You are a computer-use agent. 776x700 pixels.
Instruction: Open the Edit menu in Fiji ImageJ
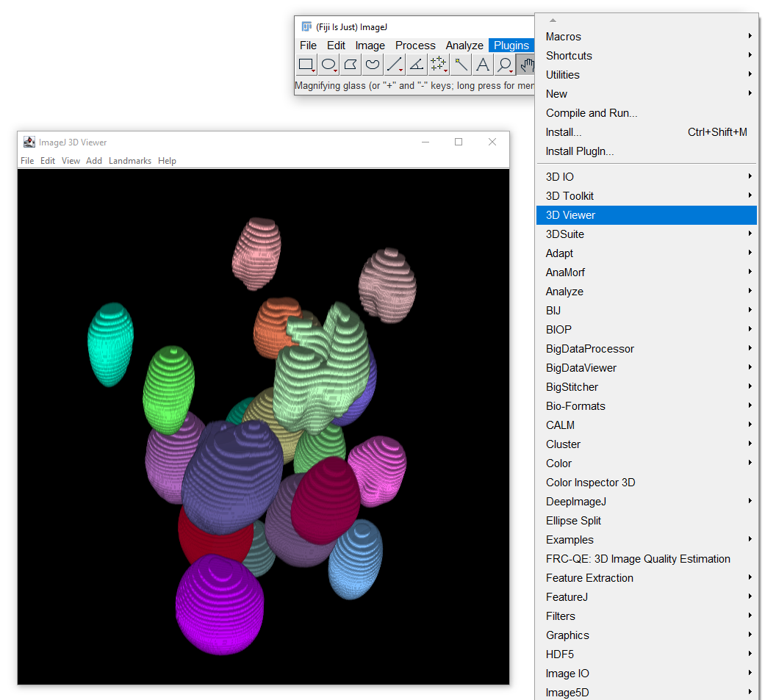pyautogui.click(x=336, y=46)
